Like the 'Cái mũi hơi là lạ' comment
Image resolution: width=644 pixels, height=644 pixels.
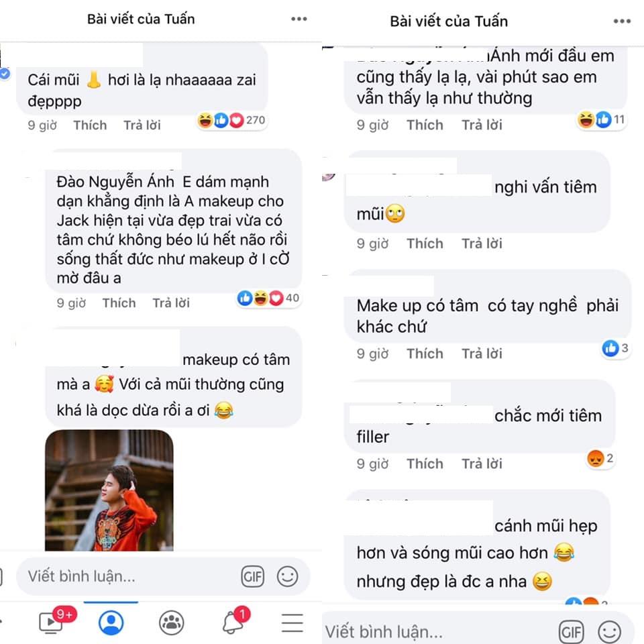[x=90, y=125]
